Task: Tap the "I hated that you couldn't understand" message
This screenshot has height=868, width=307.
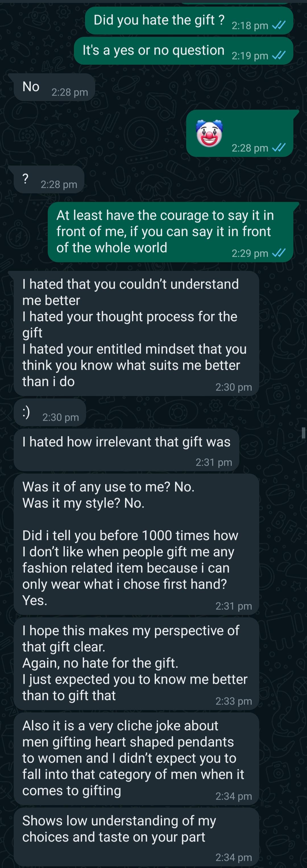Action: [135, 333]
